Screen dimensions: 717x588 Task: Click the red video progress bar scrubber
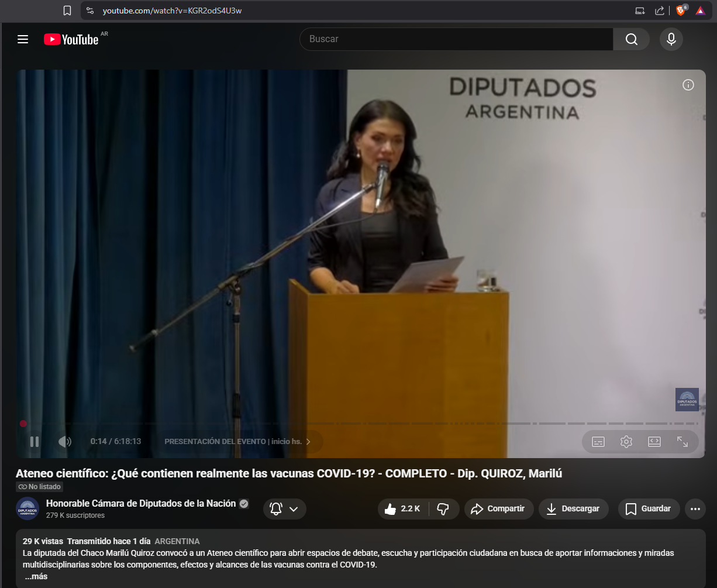23,424
